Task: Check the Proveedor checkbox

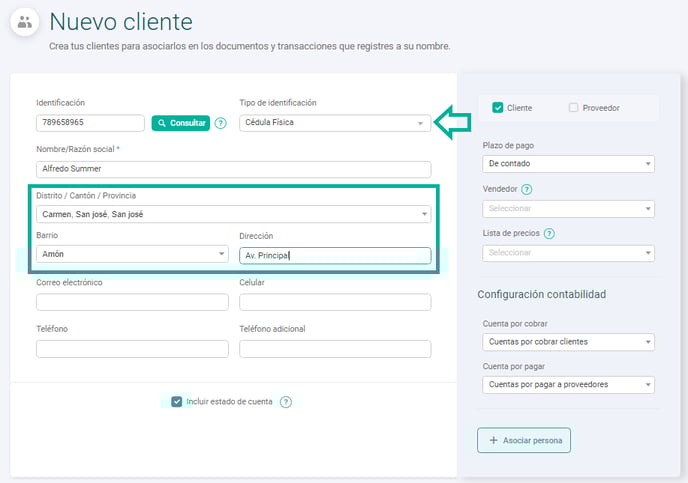Action: pos(573,107)
